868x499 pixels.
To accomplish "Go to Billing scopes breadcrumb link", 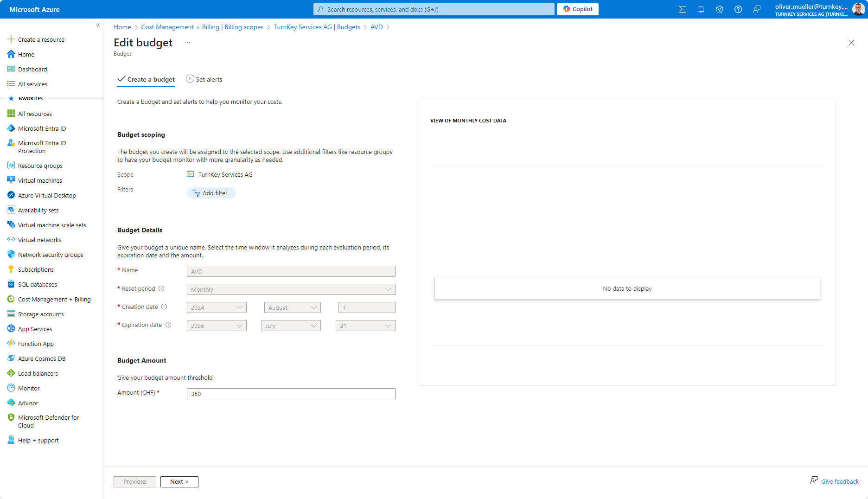I will (x=202, y=27).
